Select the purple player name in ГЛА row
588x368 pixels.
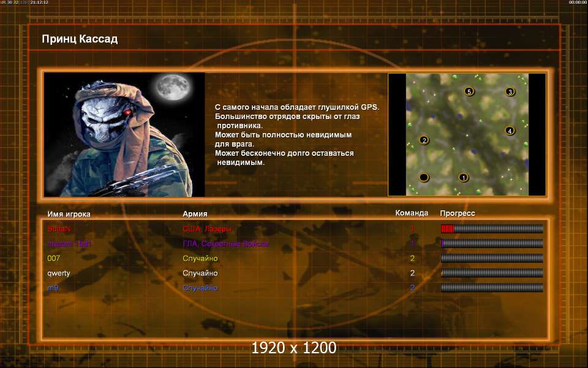click(x=70, y=243)
